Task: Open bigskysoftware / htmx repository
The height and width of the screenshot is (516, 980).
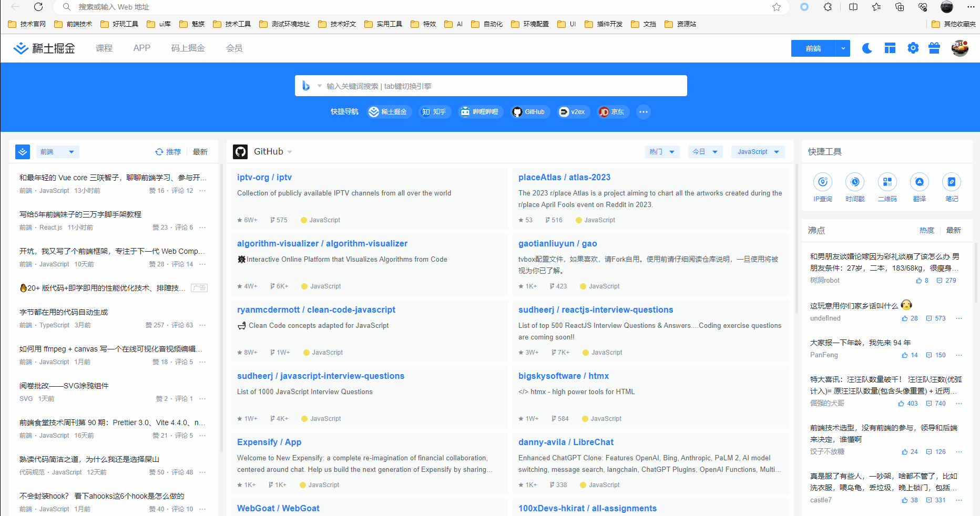Action: pyautogui.click(x=564, y=376)
